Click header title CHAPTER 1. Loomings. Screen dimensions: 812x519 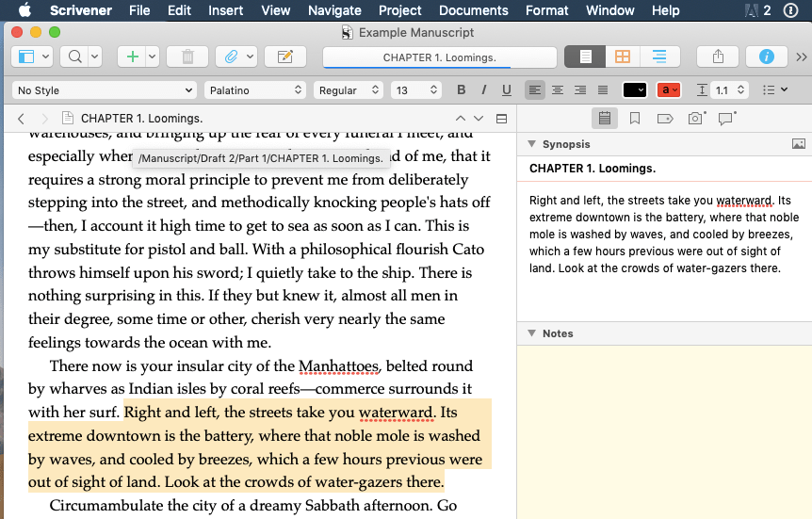pyautogui.click(x=141, y=118)
